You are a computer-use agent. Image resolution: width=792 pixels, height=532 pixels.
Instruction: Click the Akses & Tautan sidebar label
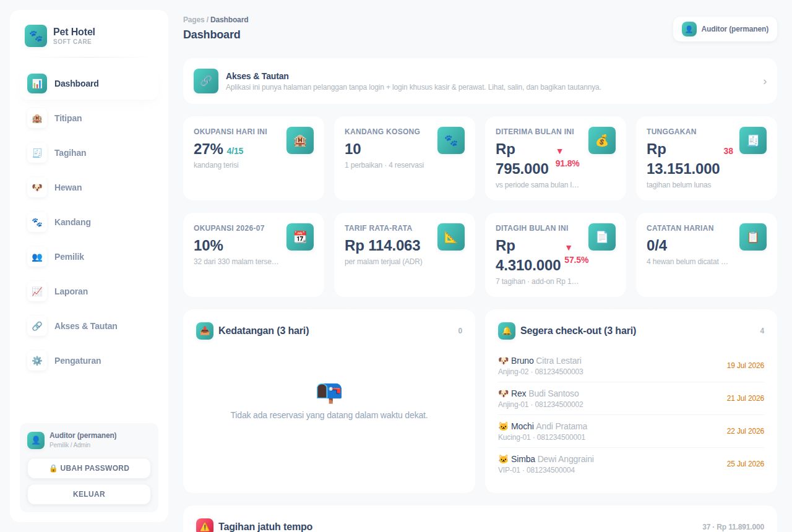86,326
